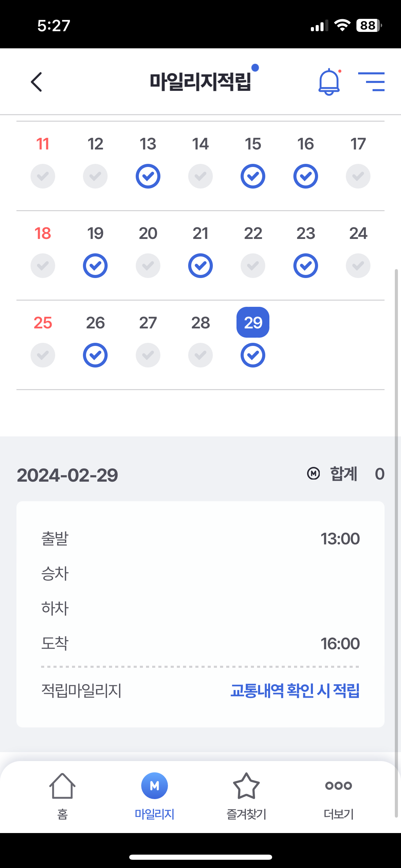Tap the back arrow icon

coord(36,82)
